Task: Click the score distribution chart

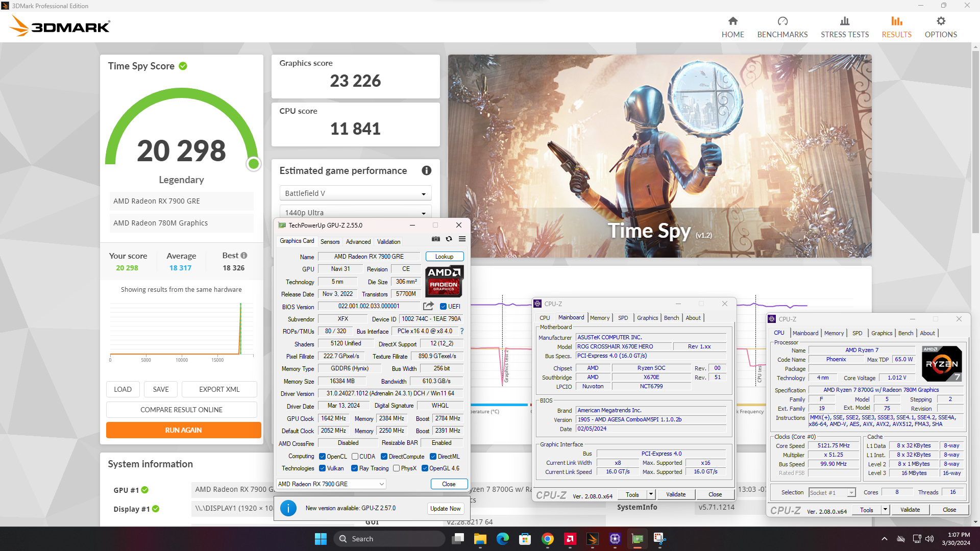Action: tap(182, 332)
